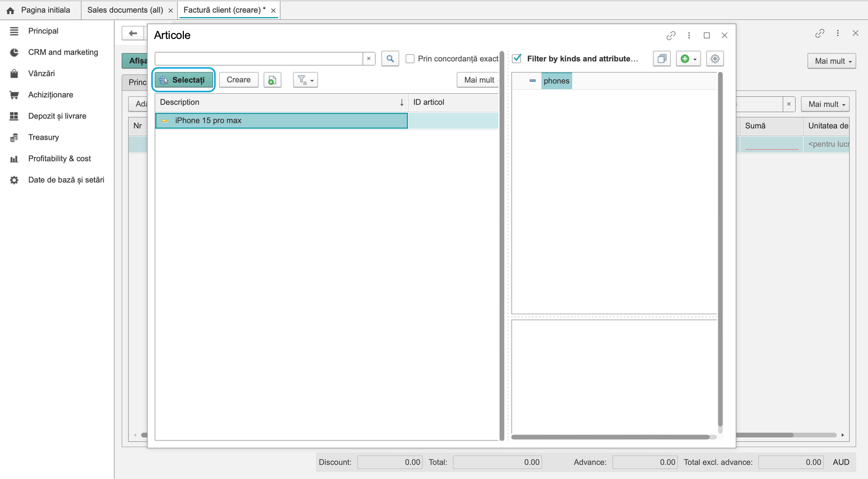This screenshot has width=868, height=479.
Task: Click the search magnifier icon in Articole
Action: pyautogui.click(x=390, y=59)
